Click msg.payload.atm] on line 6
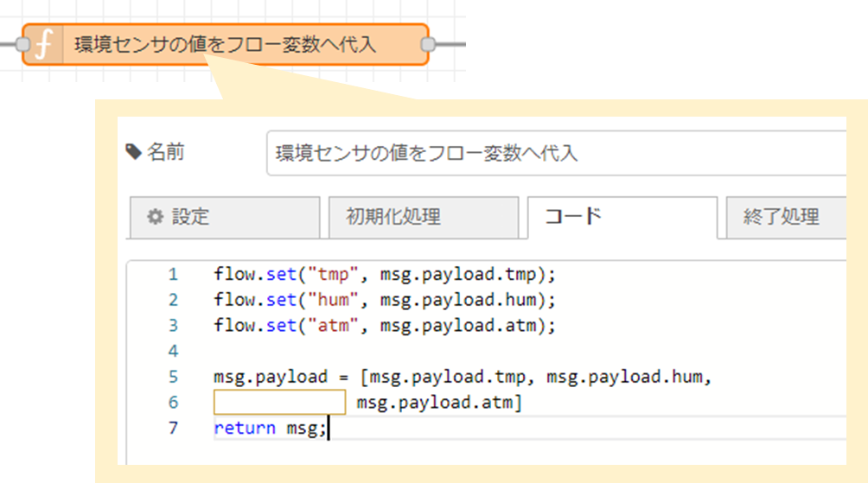Image resolution: width=868 pixels, height=483 pixels. click(x=439, y=403)
